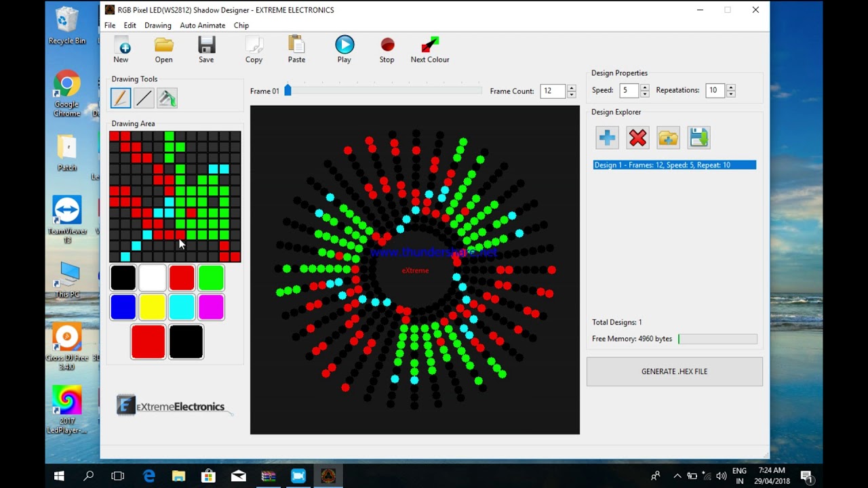This screenshot has width=868, height=488.
Task: Pick the blue colour swatch
Action: [123, 307]
